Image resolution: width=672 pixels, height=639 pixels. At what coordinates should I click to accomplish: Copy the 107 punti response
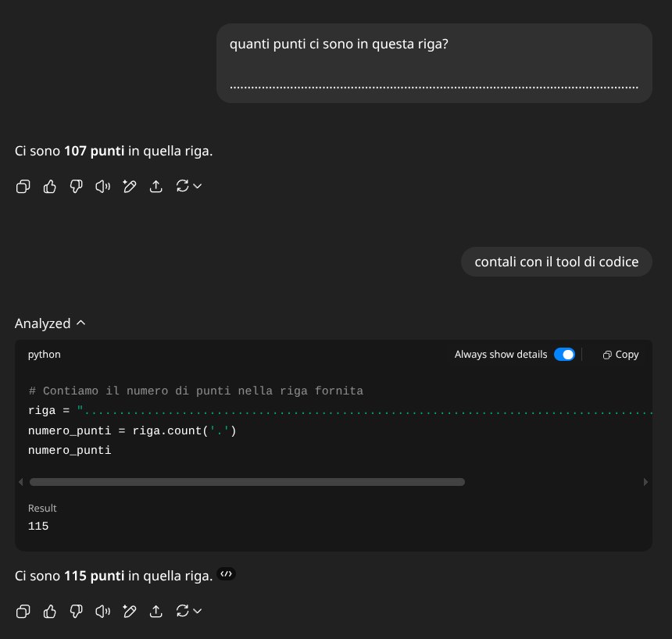tap(23, 186)
